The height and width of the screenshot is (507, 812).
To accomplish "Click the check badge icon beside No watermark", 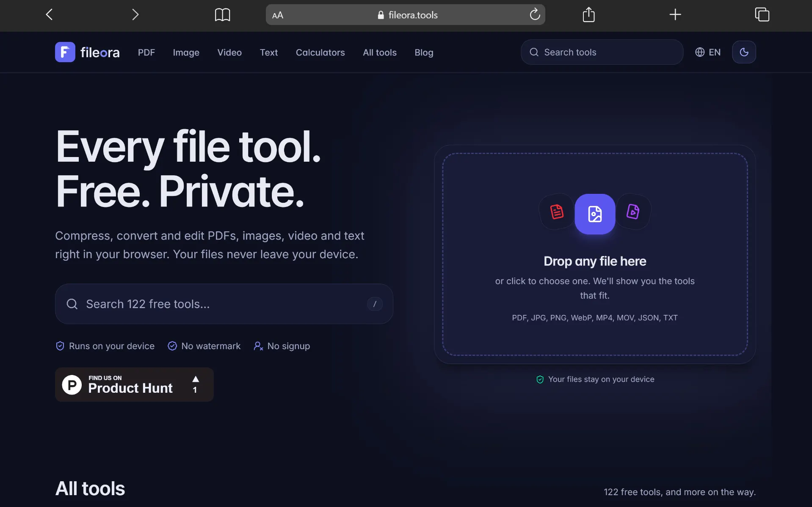I will click(172, 346).
